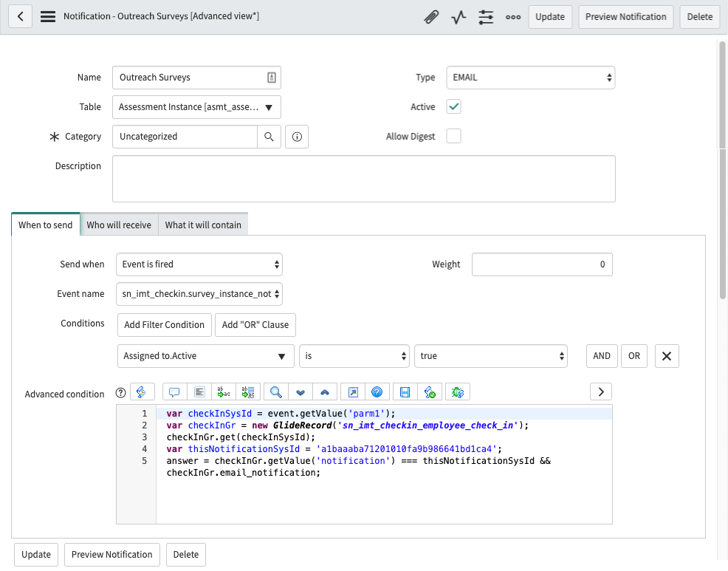Switch to the Who will receive tab
This screenshot has width=728, height=571.
[x=119, y=225]
